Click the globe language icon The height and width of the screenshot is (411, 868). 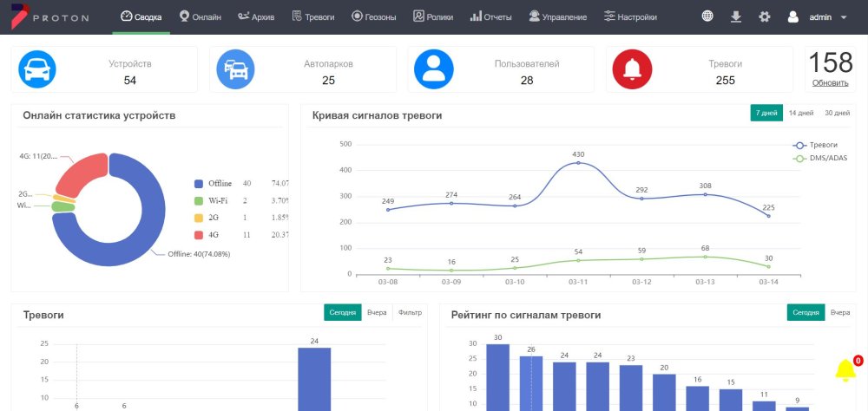coord(708,16)
